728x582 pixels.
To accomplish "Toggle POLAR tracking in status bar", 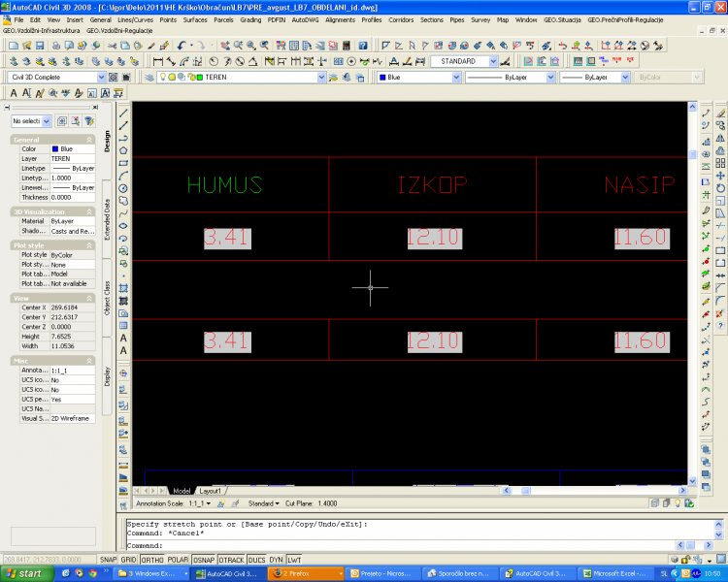I will click(178, 560).
